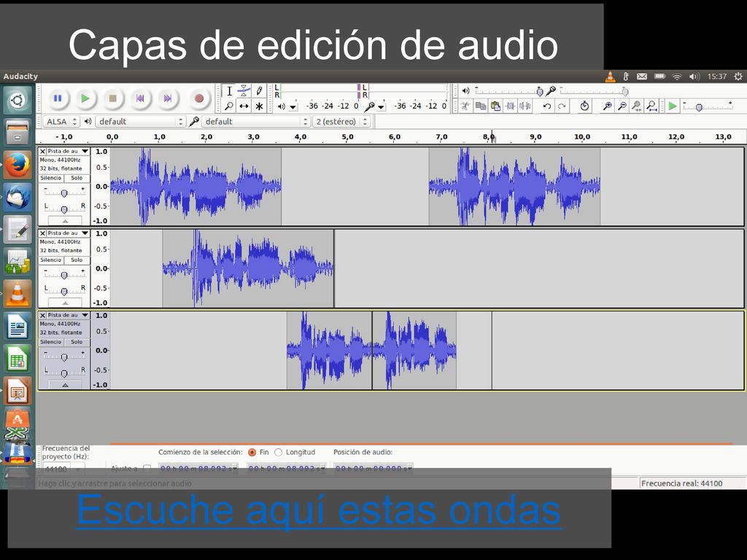Select the Multi-tool asterisk

[259, 106]
